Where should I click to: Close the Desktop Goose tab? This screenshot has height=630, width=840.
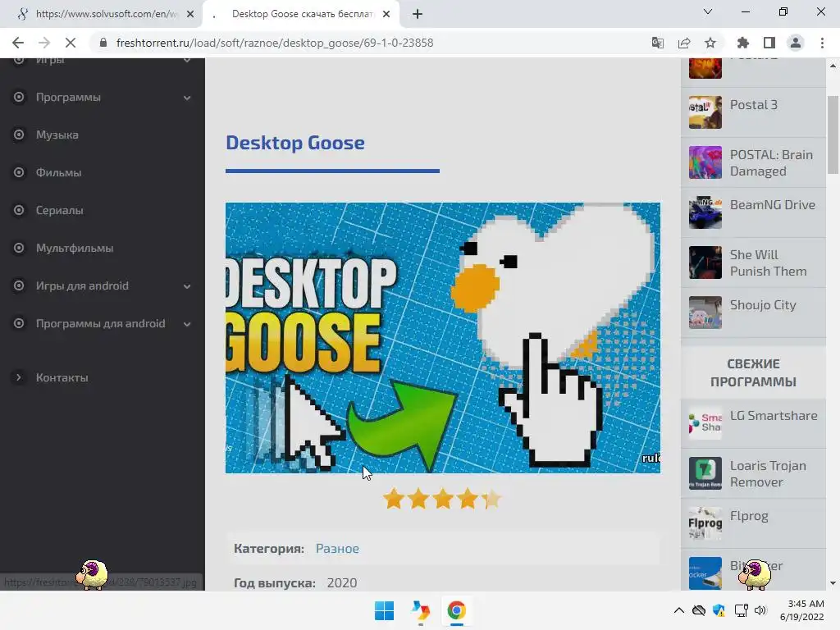(386, 15)
